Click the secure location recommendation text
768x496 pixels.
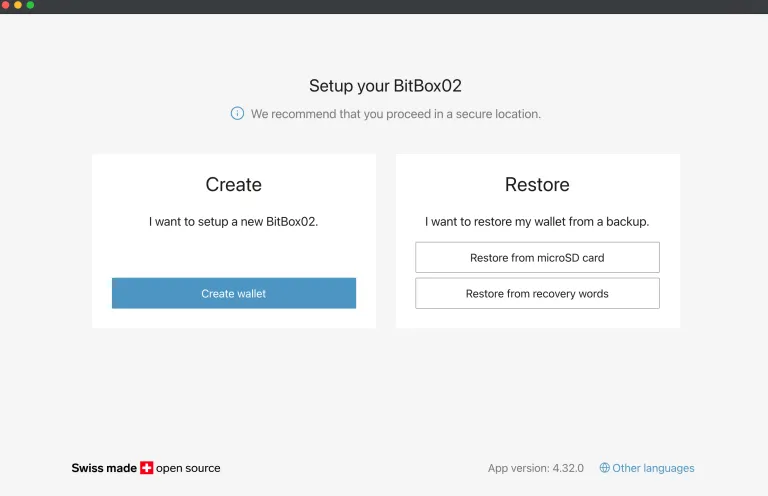click(x=395, y=114)
